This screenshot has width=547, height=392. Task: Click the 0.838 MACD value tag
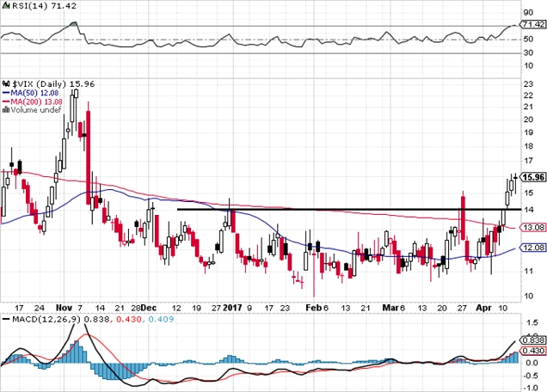[x=532, y=340]
